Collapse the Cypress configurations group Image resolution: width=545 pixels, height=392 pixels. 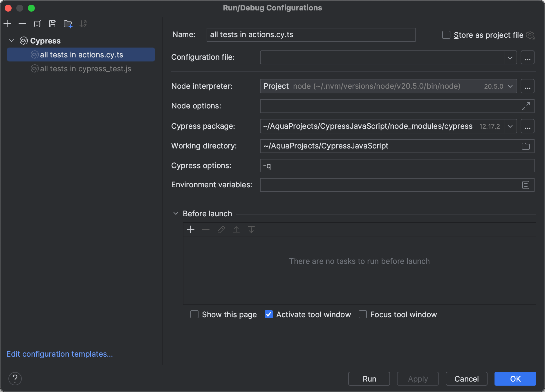click(11, 41)
